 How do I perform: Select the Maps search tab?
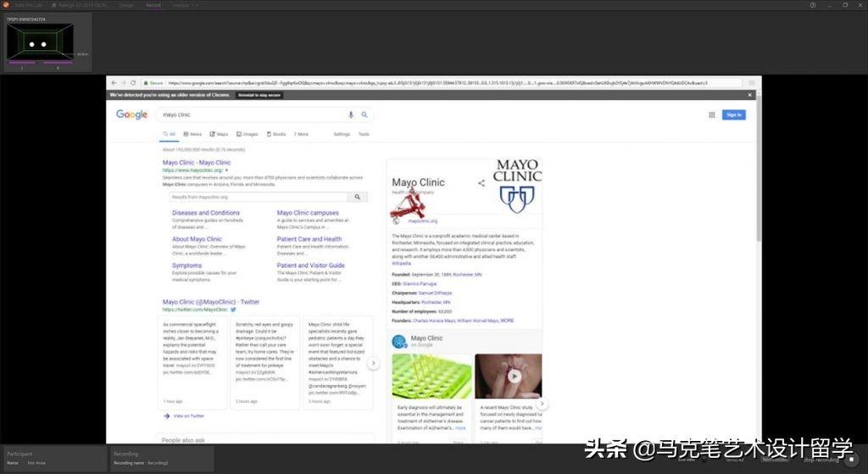(219, 134)
